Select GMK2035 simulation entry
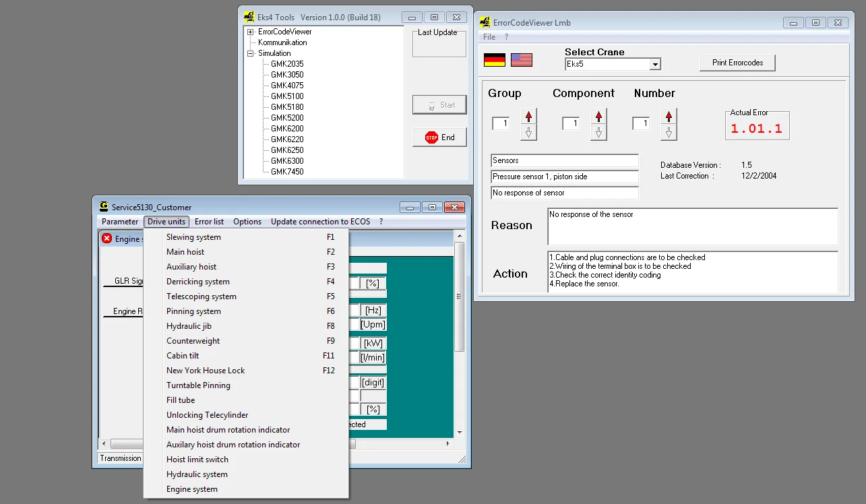Screen dimensions: 866x504 pyautogui.click(x=287, y=64)
